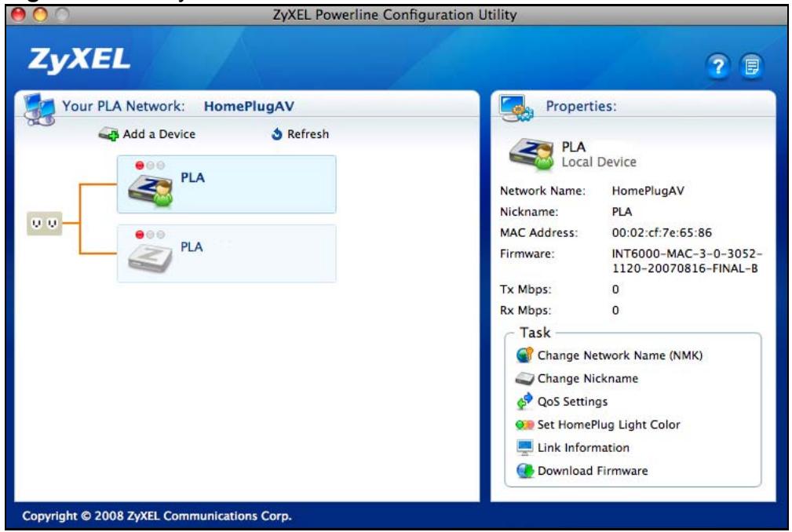
Task: Open Change Nickname task
Action: 587,378
